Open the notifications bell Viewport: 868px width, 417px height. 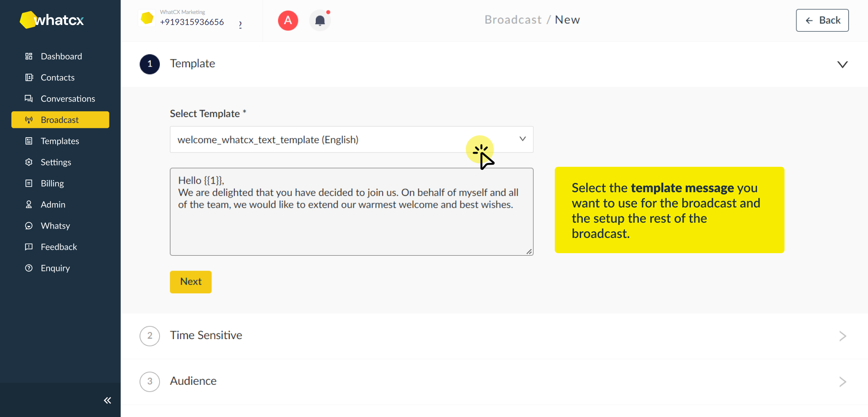tap(320, 20)
